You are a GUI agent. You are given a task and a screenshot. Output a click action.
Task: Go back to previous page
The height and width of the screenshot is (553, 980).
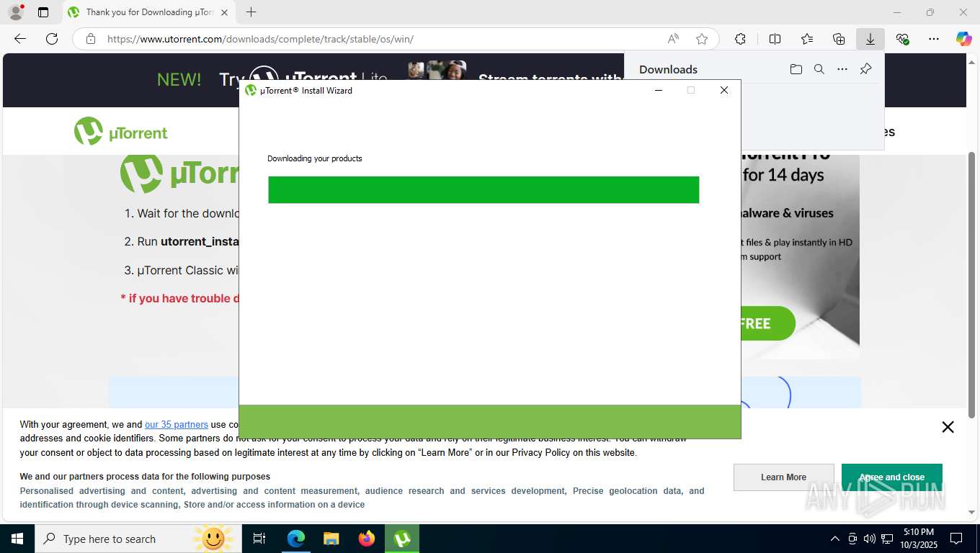pos(20,39)
